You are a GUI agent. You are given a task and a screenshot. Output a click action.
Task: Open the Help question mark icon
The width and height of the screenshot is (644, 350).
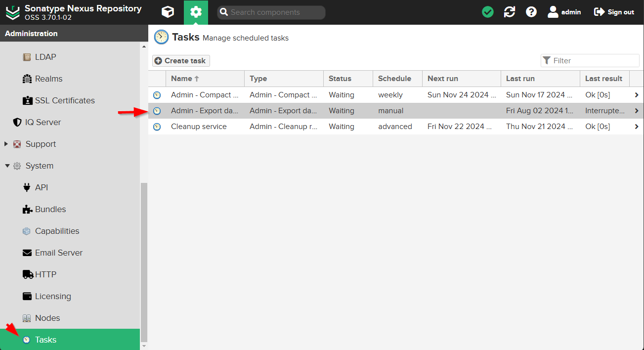click(x=531, y=12)
